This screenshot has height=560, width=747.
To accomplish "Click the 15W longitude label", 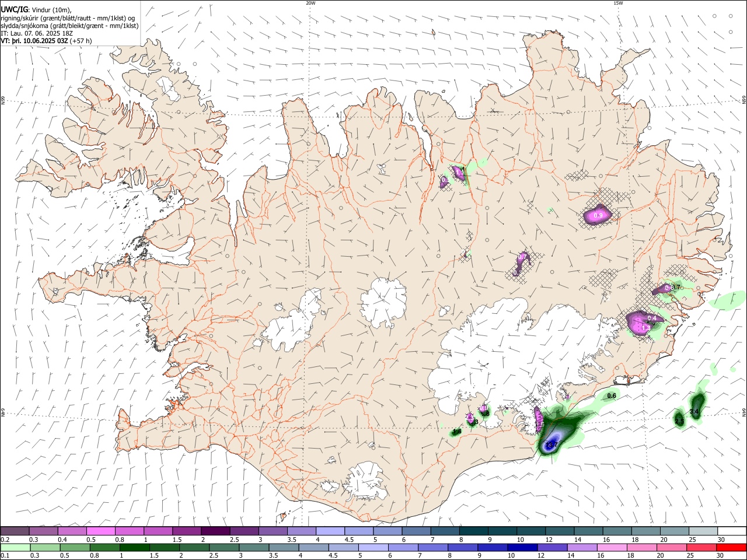I will (617, 3).
